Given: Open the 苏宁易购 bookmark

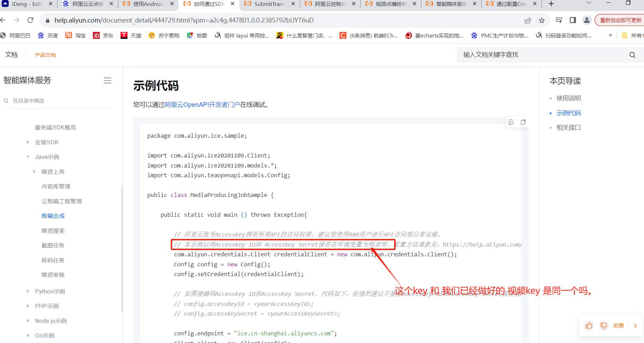Looking at the screenshot, I should coord(164,35).
